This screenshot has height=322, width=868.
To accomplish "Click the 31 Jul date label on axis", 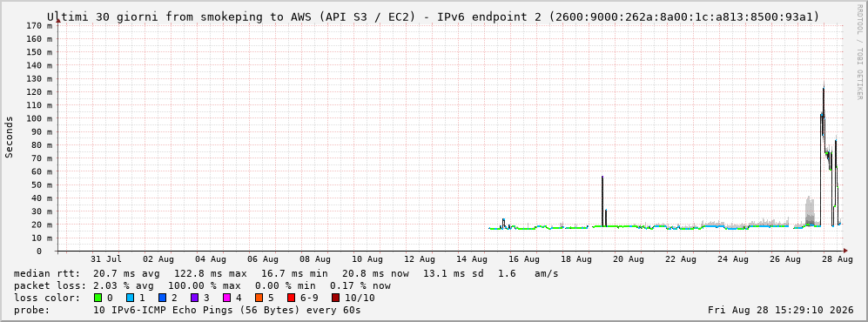I will pyautogui.click(x=106, y=258).
